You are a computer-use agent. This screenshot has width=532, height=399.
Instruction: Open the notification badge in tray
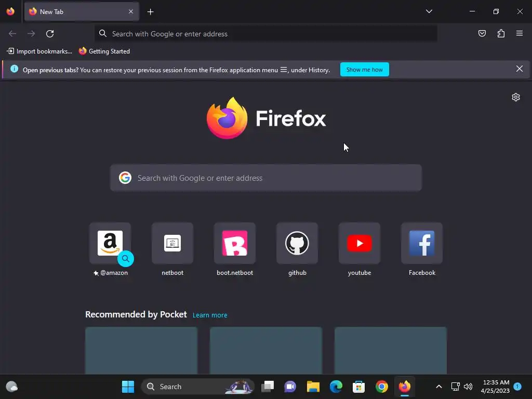(x=517, y=387)
